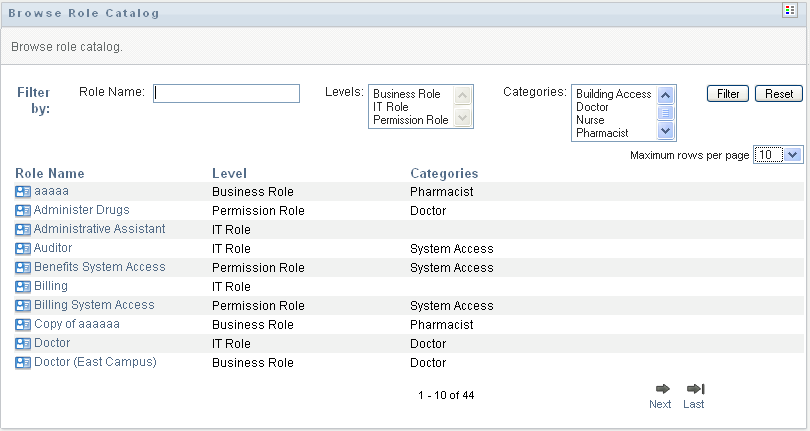The height and width of the screenshot is (431, 810).
Task: Sort by the Level column header
Action: [229, 173]
